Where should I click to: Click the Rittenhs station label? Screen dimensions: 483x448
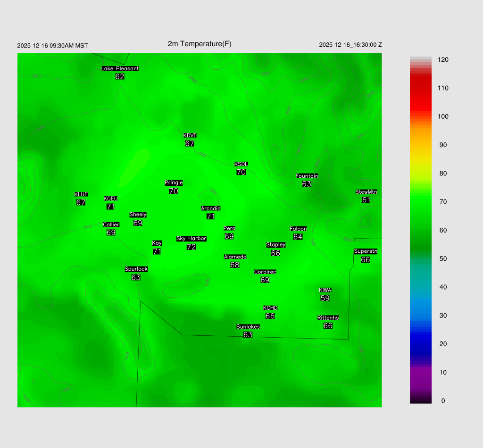click(x=328, y=318)
